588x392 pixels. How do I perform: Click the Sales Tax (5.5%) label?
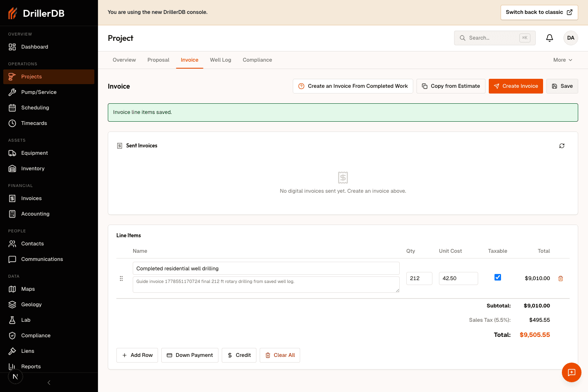coord(490,320)
